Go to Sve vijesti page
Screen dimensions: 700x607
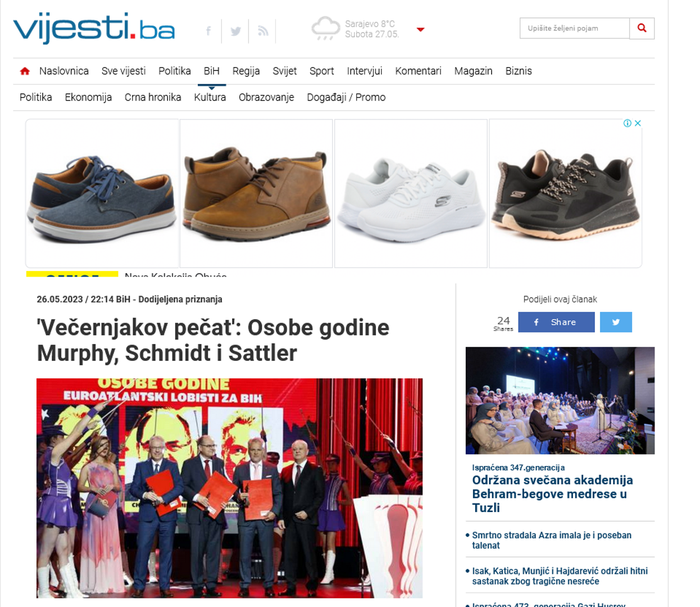124,71
